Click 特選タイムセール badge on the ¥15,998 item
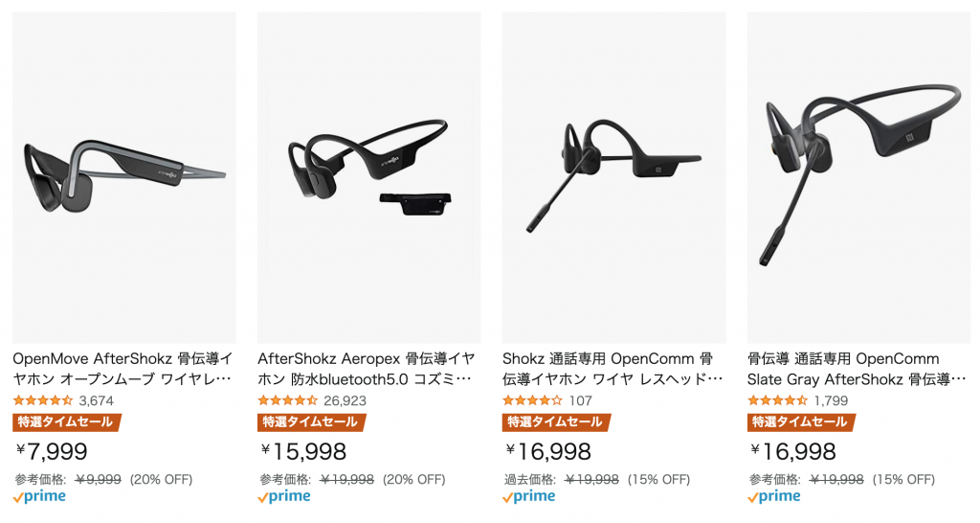 (x=311, y=422)
